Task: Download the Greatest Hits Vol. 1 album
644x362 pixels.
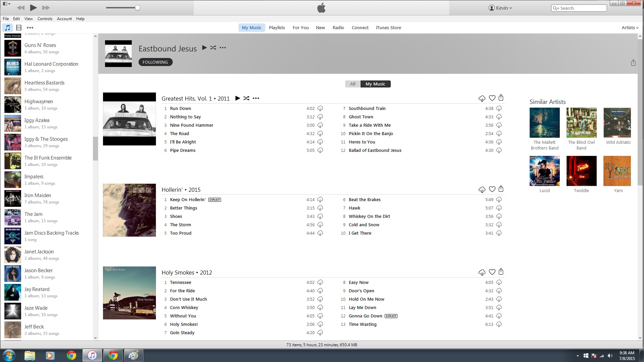Action: (x=482, y=98)
